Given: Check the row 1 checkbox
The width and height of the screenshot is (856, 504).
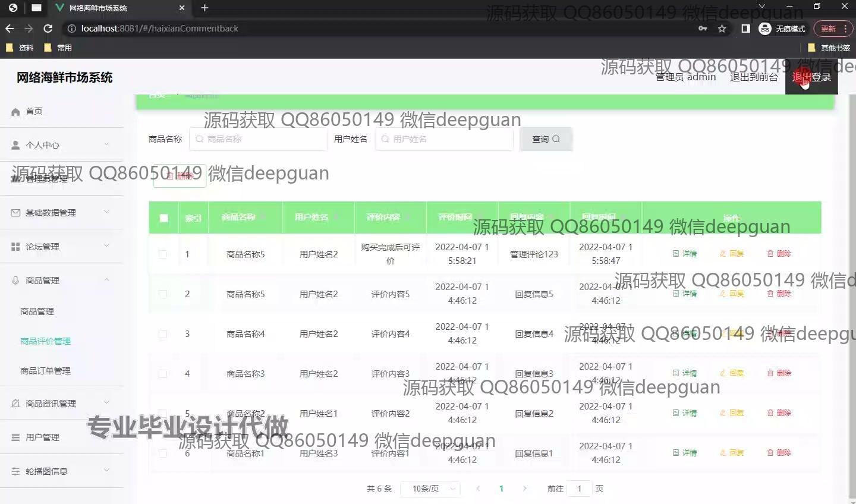Looking at the screenshot, I should pyautogui.click(x=163, y=254).
